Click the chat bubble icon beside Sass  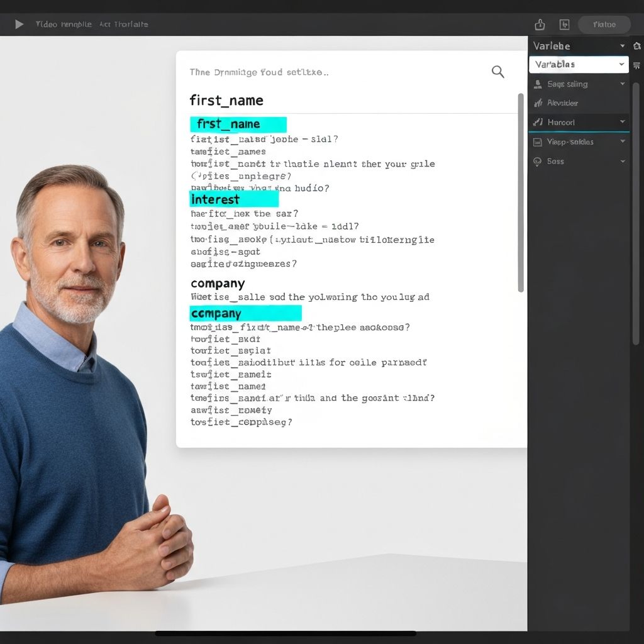(x=537, y=162)
